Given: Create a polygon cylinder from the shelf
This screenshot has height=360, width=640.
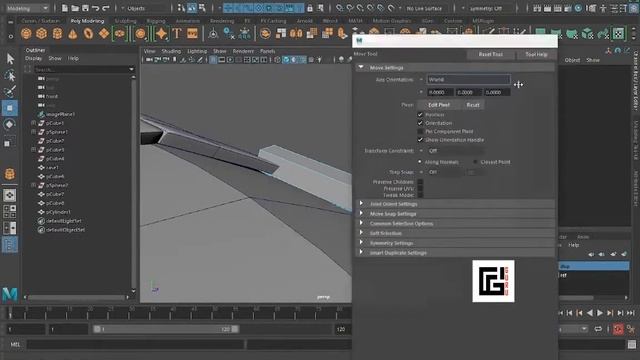Looking at the screenshot, I should point(57,33).
